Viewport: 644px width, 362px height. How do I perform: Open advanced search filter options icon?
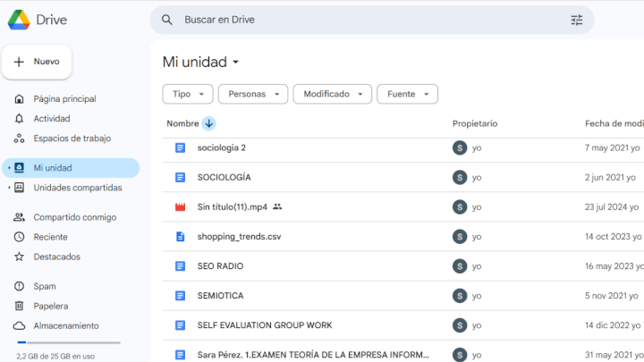coord(577,20)
